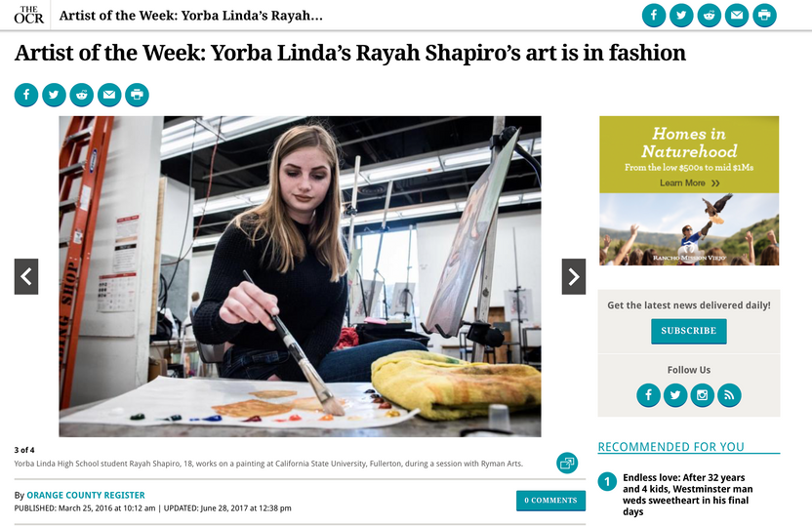This screenshot has height=526, width=812.
Task: Open the RSS feed icon under Follow Us
Action: 729,395
